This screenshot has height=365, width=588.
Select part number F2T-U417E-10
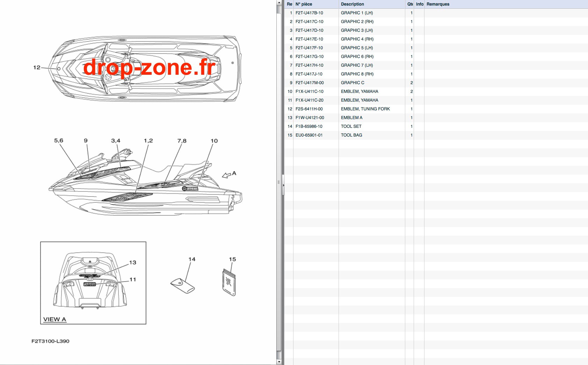coord(309,39)
